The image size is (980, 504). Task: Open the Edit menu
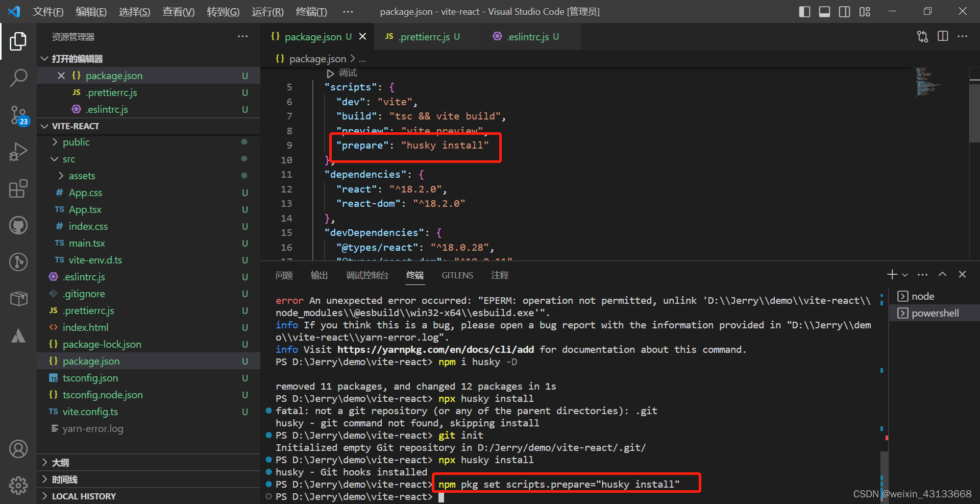pyautogui.click(x=91, y=12)
